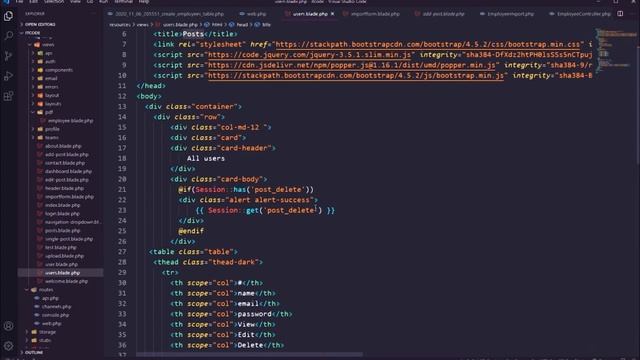The image size is (640, 360).
Task: Click the head symbol in breadcrumb
Action: [x=239, y=25]
